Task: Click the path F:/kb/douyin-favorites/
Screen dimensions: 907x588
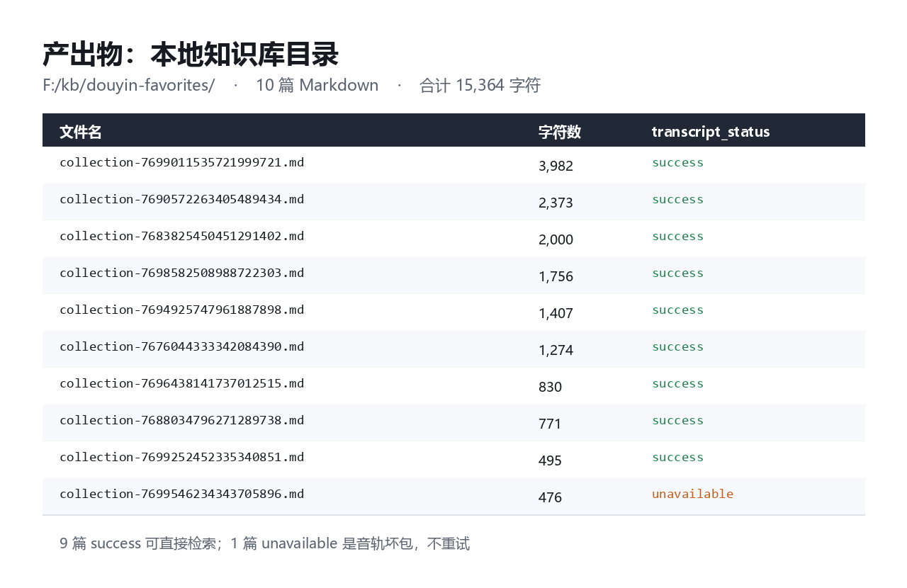Action: [x=128, y=85]
